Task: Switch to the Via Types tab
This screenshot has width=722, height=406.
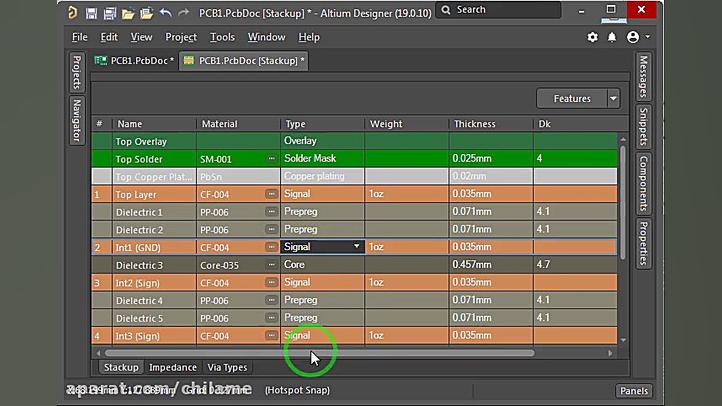Action: tap(227, 367)
